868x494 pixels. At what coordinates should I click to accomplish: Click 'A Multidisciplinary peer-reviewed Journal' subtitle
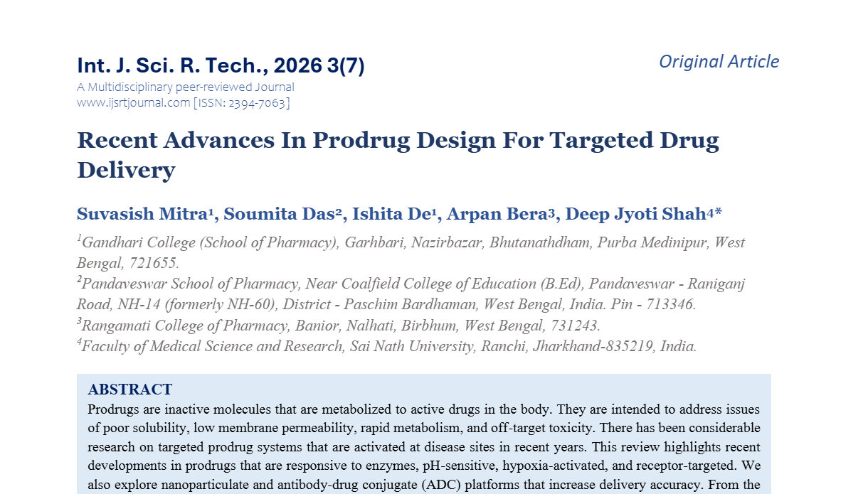click(x=186, y=87)
